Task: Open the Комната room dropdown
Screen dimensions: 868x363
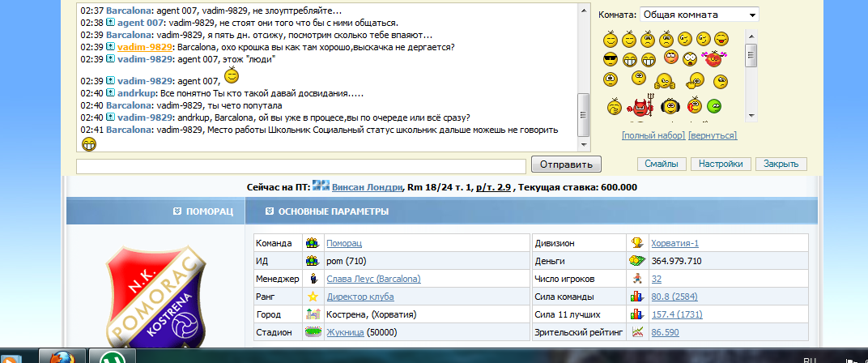Action: [699, 15]
